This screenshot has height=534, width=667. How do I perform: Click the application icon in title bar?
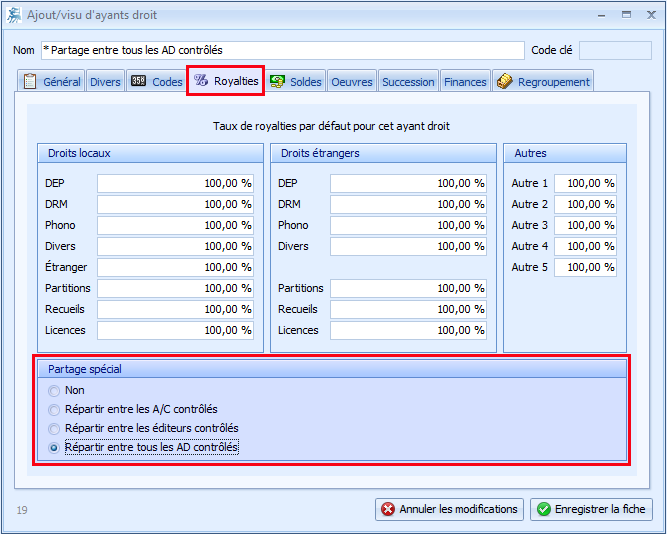coord(12,15)
